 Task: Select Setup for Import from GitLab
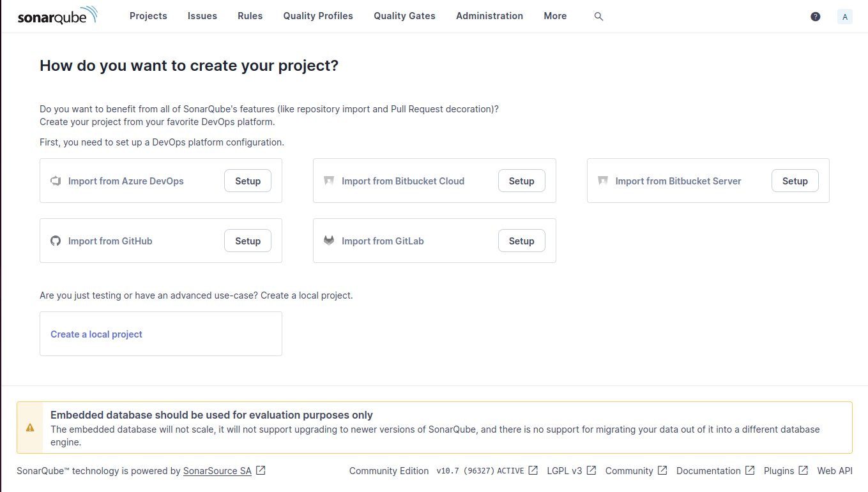point(521,241)
